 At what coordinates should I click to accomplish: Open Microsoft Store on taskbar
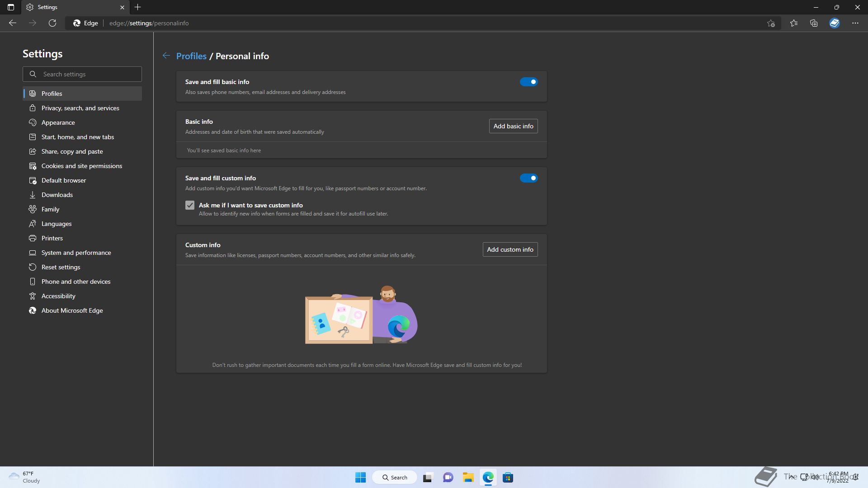tap(508, 477)
